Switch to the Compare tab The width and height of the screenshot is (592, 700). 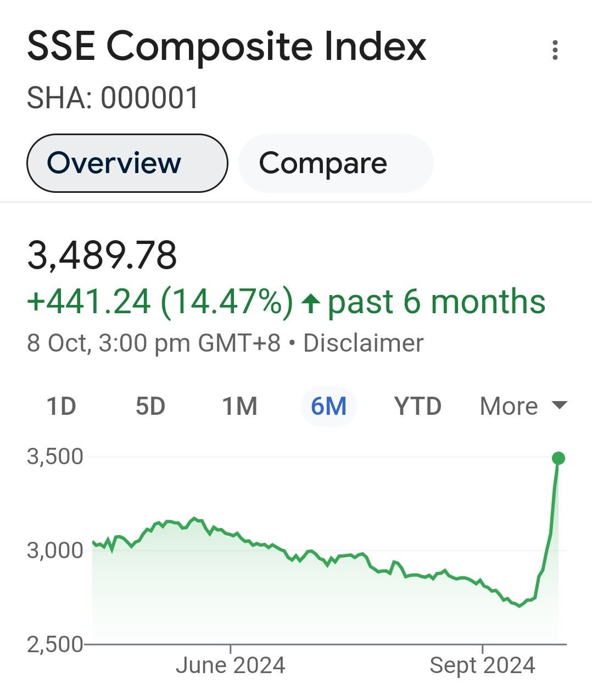[x=336, y=163]
